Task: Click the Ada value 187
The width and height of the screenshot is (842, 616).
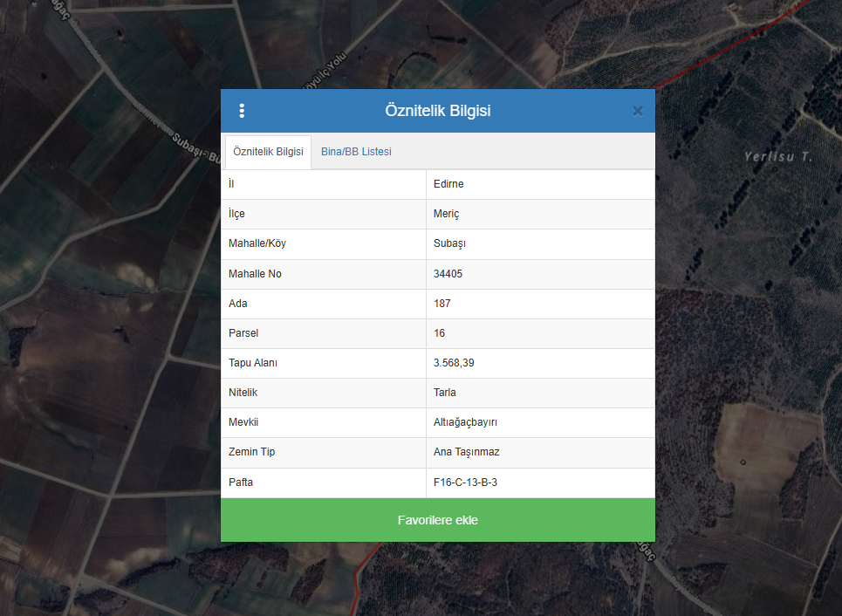Action: [442, 304]
